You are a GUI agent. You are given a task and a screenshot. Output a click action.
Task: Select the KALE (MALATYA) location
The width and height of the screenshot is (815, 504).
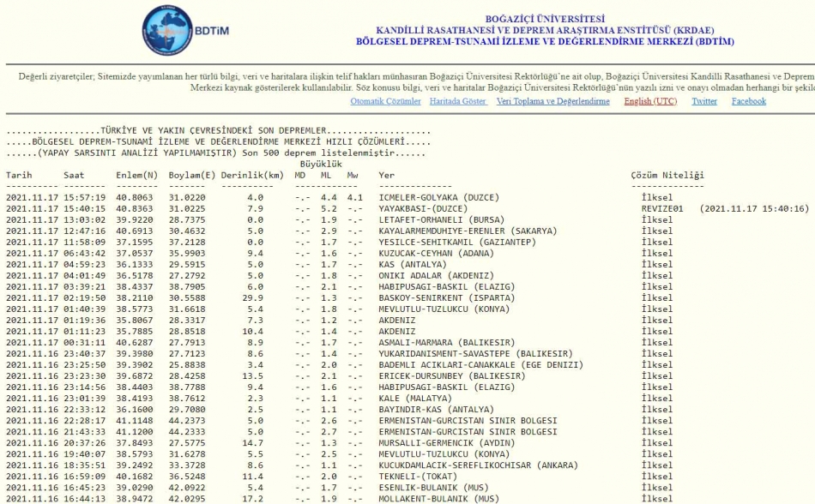[x=415, y=399]
